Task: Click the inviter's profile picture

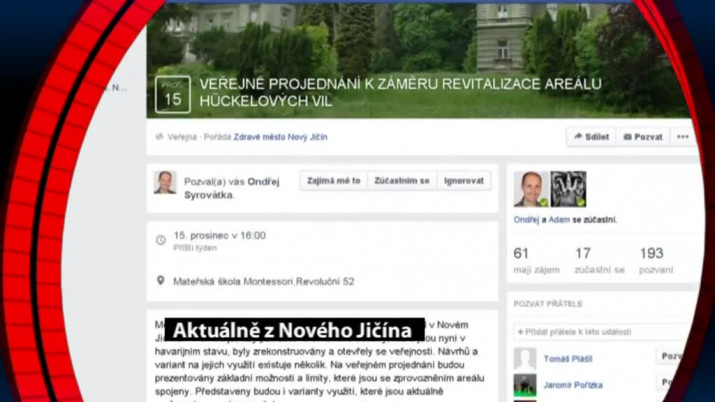Action: pos(165,182)
